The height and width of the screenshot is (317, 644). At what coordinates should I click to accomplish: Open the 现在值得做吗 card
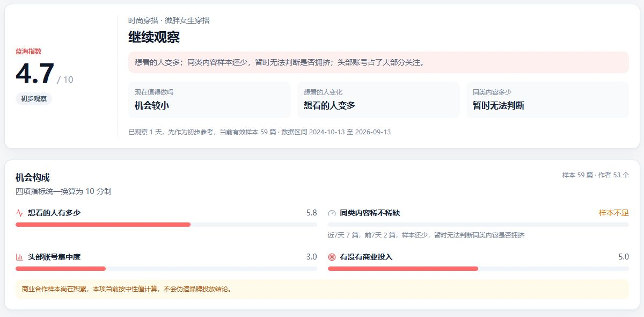[x=209, y=100]
